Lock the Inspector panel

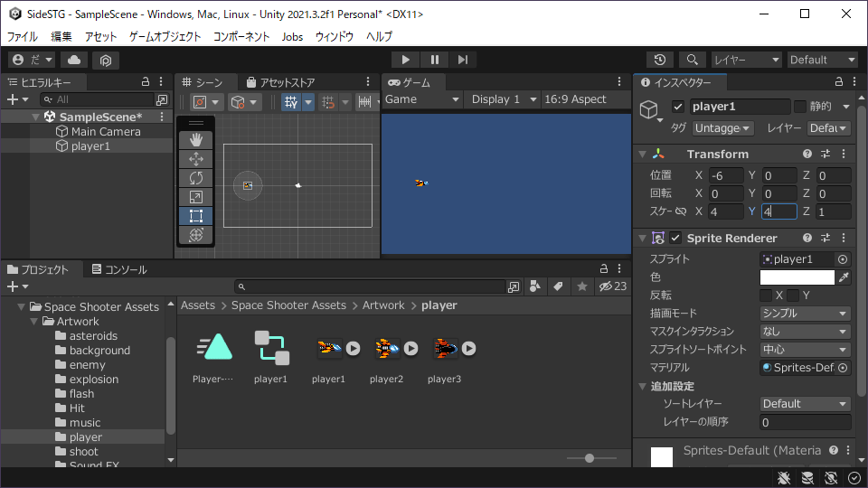(839, 82)
